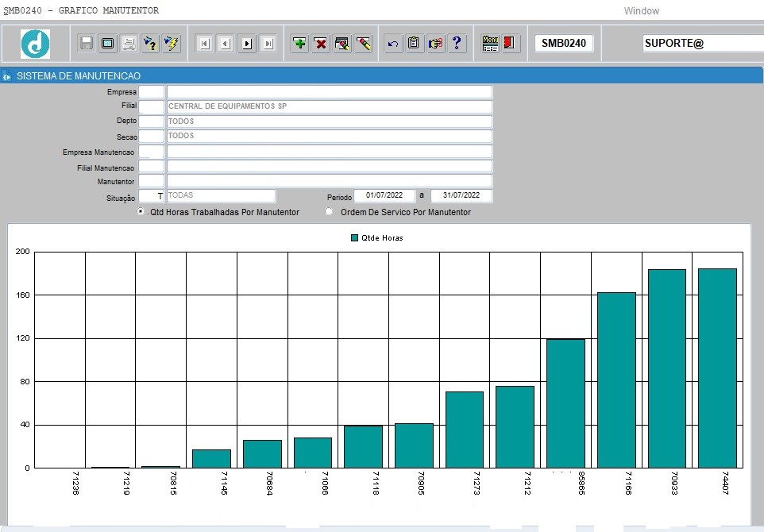Click the Qtde Horas legend color swatch
The image size is (764, 532).
click(355, 237)
